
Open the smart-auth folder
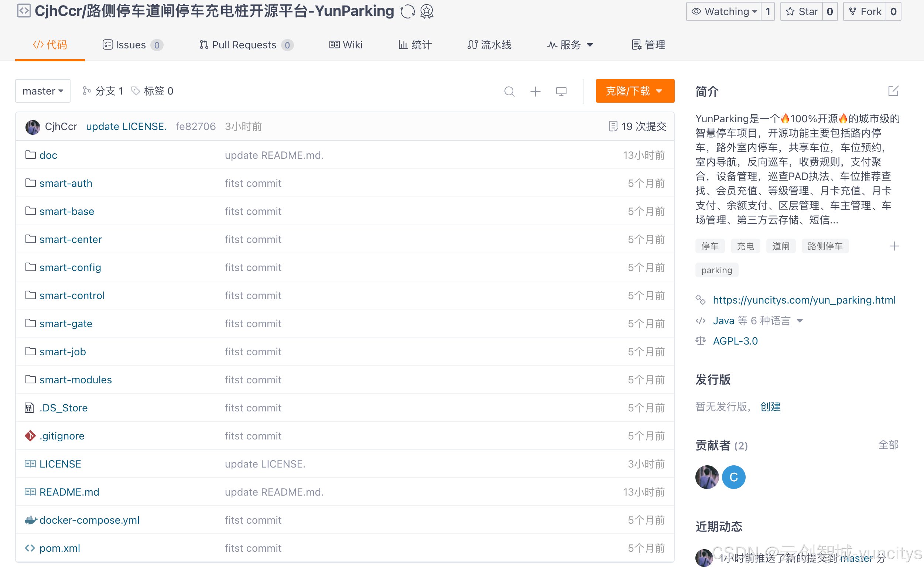(x=66, y=183)
